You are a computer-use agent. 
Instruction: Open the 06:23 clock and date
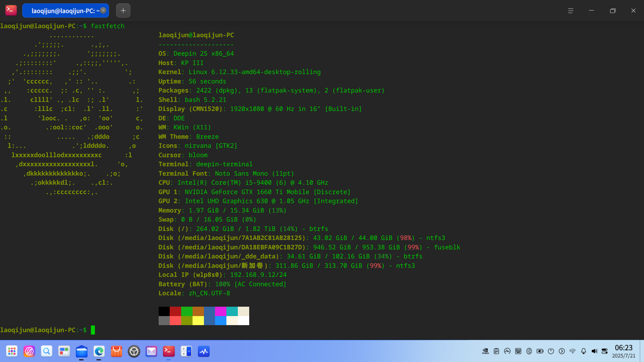[624, 351]
